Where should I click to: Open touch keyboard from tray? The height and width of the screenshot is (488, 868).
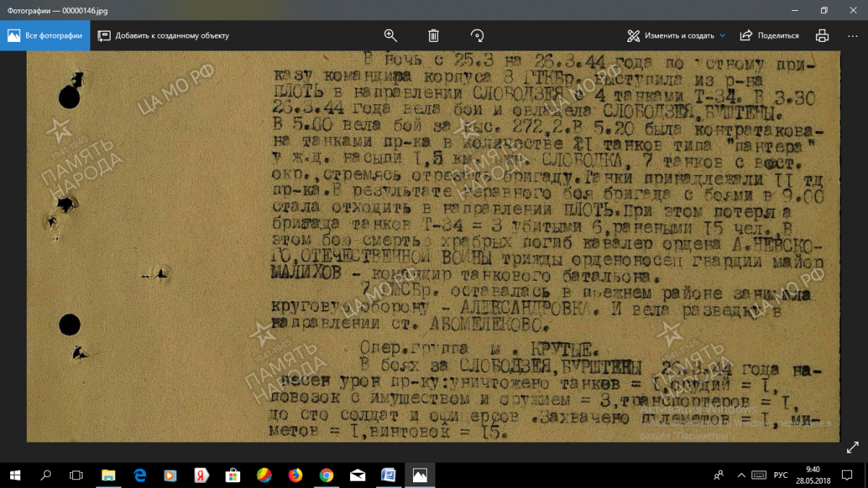click(758, 475)
